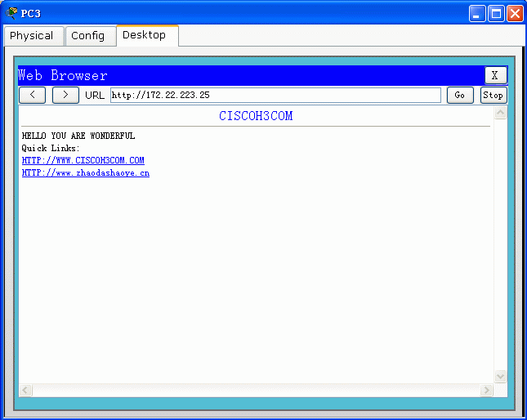Image resolution: width=527 pixels, height=420 pixels.
Task: Go forward with the browser's forward arrow
Action: (65, 95)
